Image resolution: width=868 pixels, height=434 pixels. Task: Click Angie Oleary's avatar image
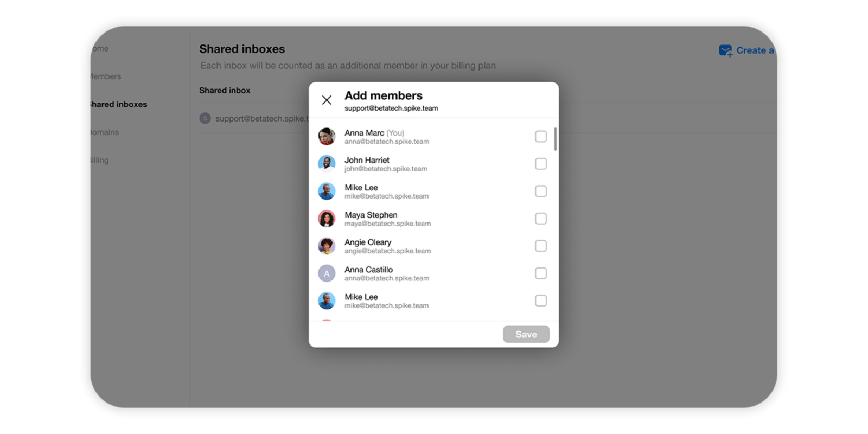coord(327,246)
